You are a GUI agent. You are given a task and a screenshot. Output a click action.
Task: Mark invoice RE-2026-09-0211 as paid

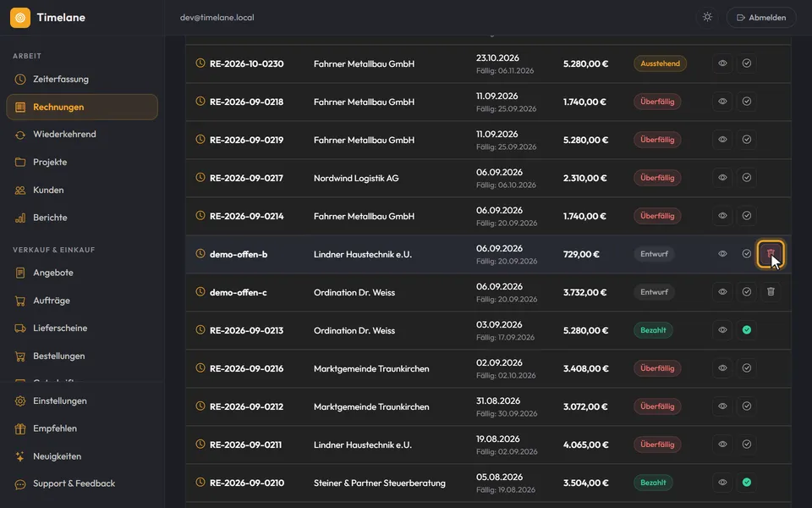[747, 444]
